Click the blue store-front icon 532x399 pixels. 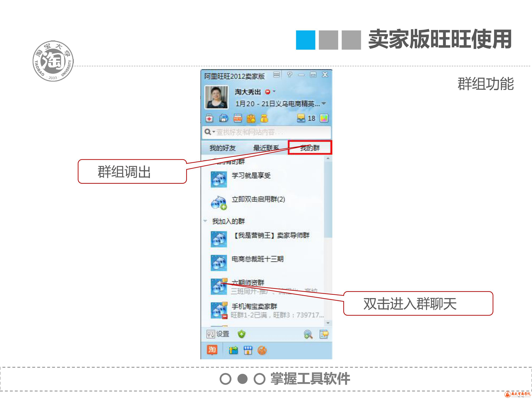pos(248,350)
